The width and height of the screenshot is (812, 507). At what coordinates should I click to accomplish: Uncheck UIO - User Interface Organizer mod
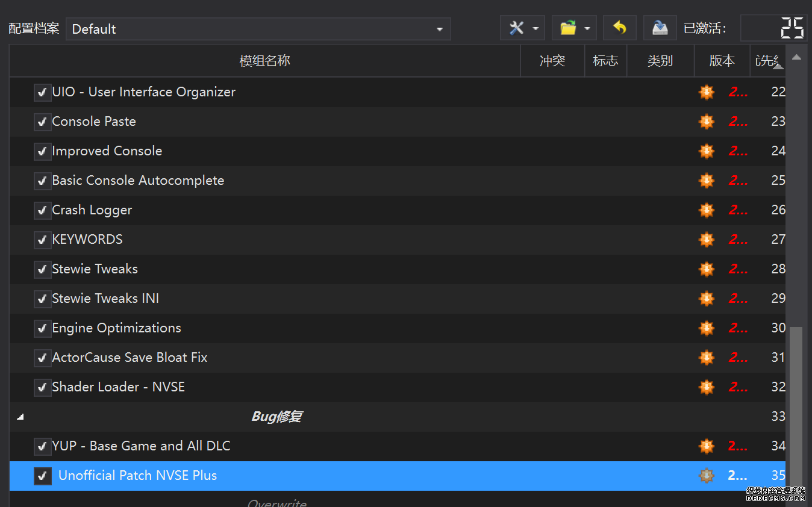click(x=42, y=92)
